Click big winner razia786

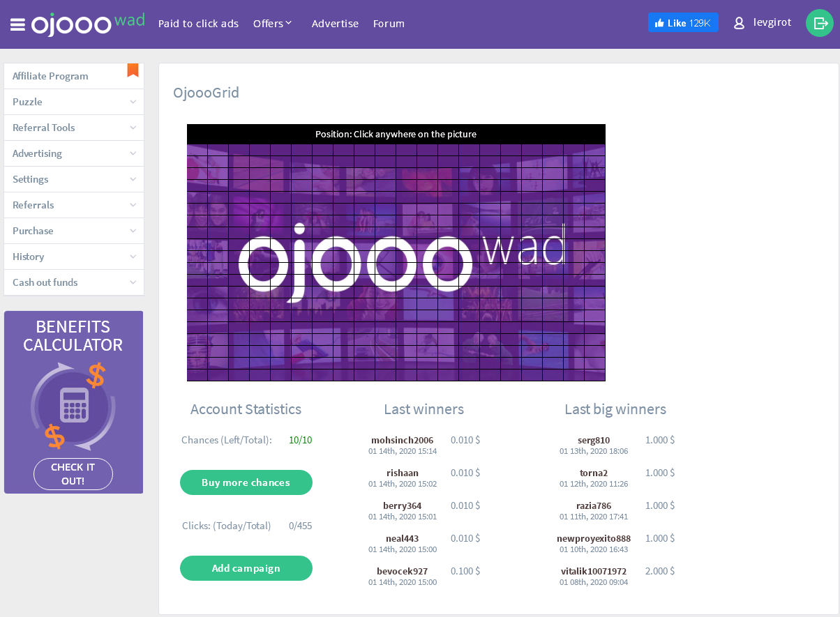(594, 506)
